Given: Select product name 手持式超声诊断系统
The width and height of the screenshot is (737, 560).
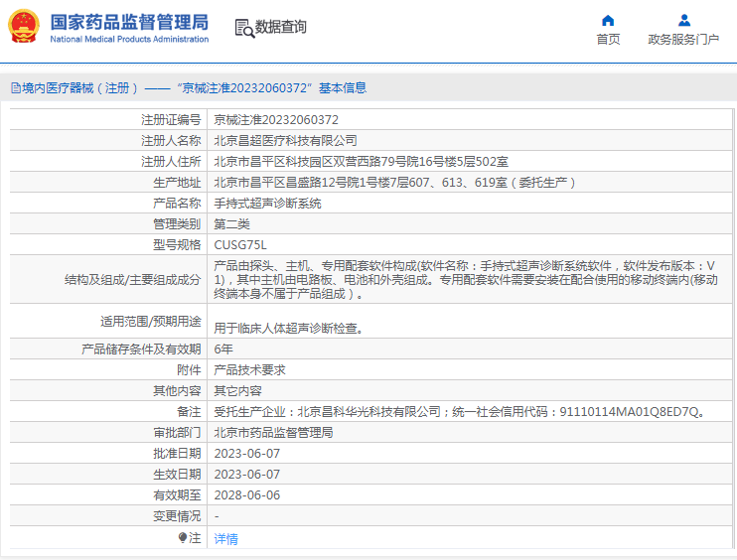Looking at the screenshot, I should (267, 204).
